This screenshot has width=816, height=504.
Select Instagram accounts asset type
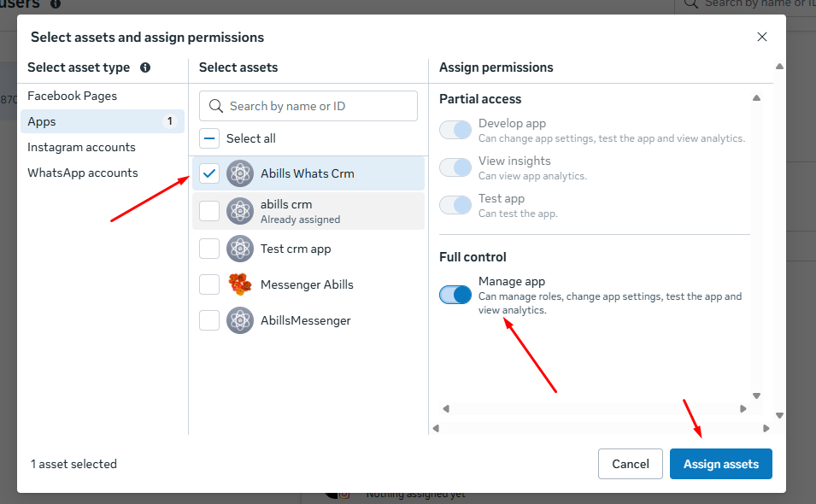(x=81, y=147)
